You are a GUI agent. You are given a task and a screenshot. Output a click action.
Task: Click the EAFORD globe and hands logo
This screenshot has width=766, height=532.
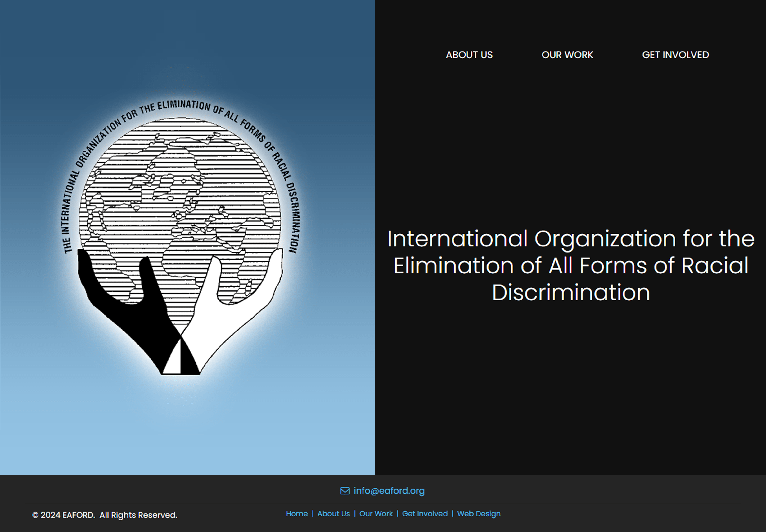click(181, 237)
